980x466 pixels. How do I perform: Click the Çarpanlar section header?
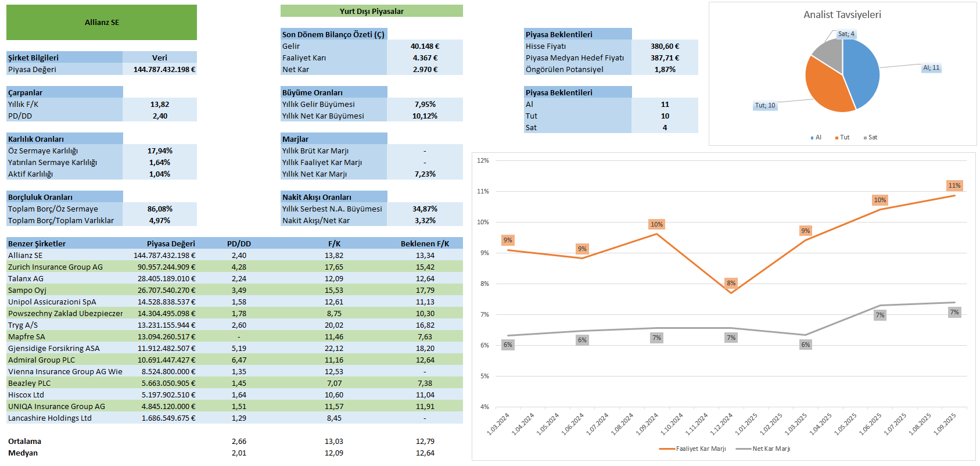click(64, 92)
